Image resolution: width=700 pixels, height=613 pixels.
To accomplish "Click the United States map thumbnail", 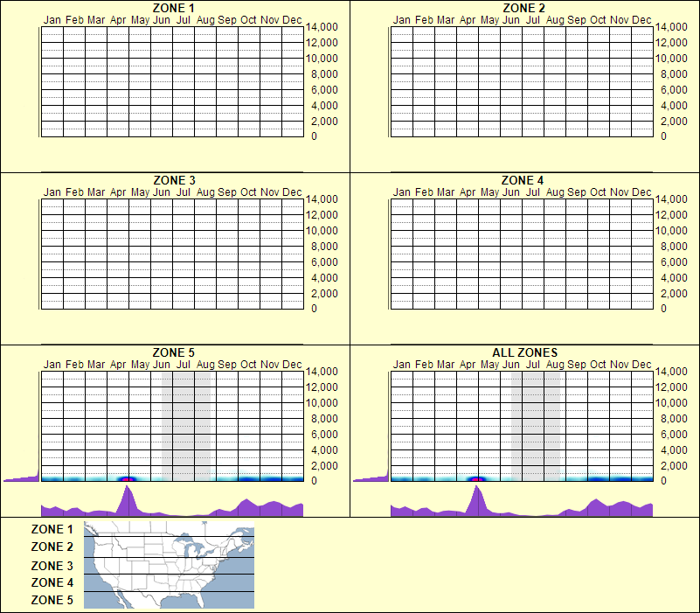I will [167, 565].
